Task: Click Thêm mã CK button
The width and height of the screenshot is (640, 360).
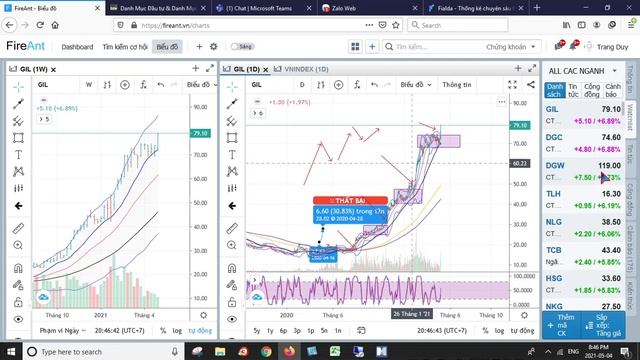Action: pos(562,325)
